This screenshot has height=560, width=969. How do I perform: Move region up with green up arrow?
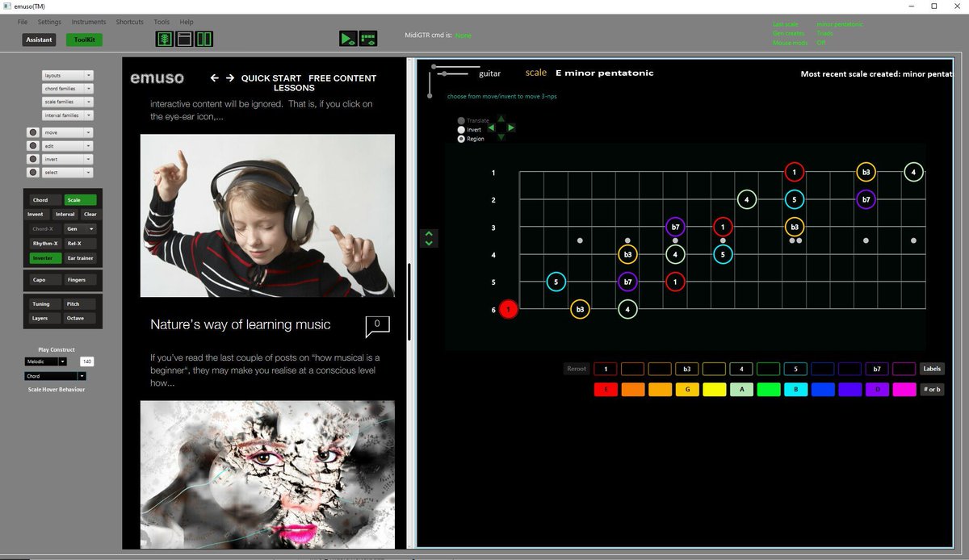[501, 119]
